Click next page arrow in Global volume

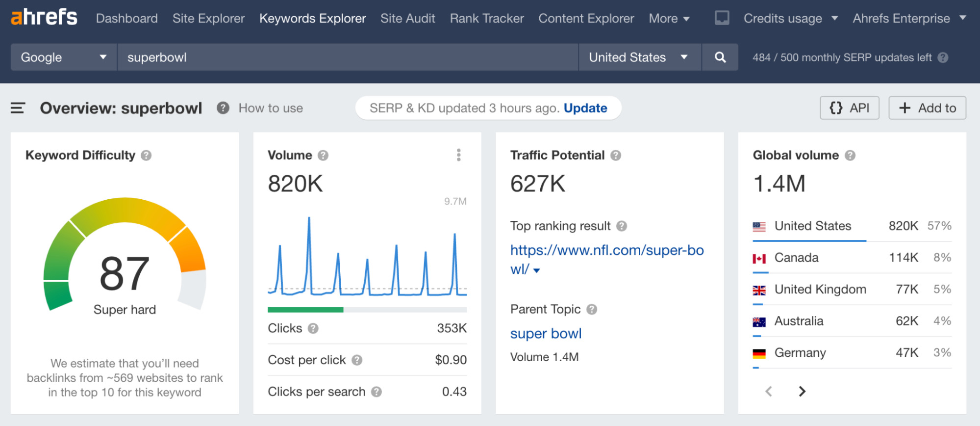[802, 391]
